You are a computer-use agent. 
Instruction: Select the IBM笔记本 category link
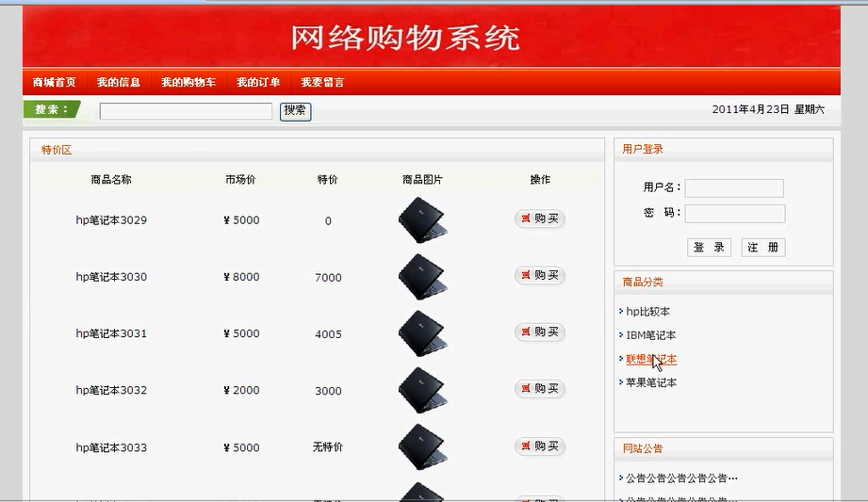click(651, 335)
